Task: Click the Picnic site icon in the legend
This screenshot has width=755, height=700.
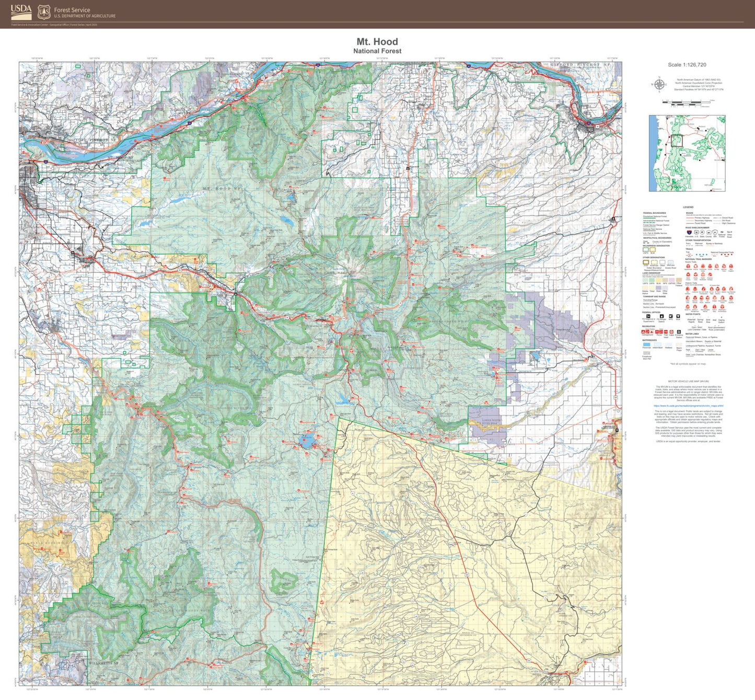Action: click(657, 331)
